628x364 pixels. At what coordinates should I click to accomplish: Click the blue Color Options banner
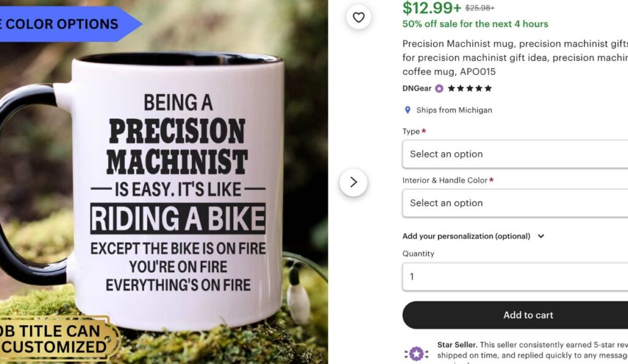point(61,25)
